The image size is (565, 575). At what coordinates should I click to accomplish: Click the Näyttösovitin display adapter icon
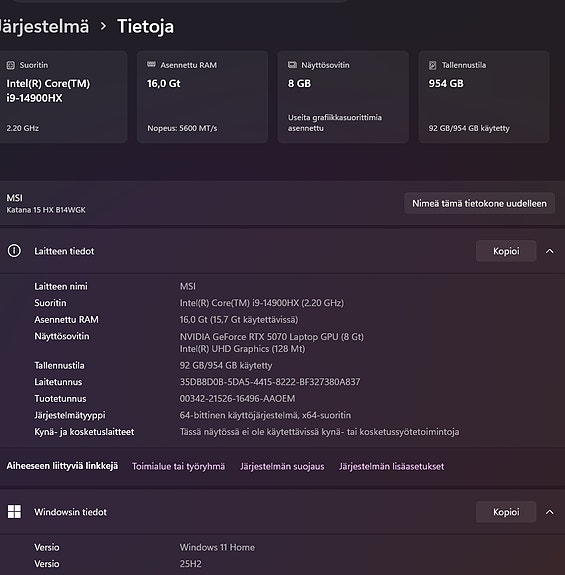click(292, 65)
